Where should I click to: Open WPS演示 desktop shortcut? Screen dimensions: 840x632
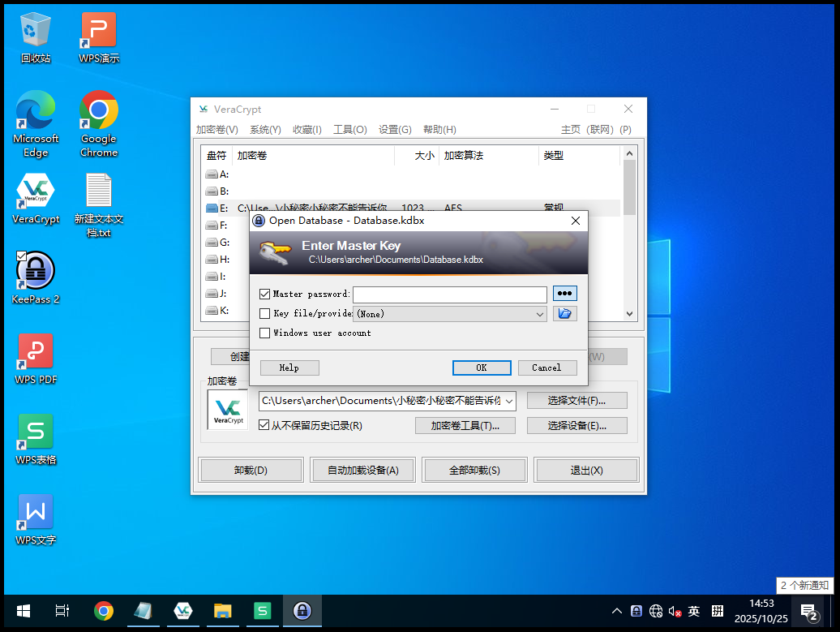click(99, 37)
